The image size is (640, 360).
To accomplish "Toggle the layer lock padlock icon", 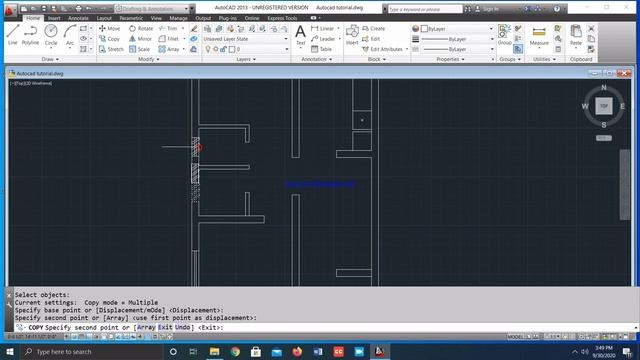I will click(x=223, y=49).
